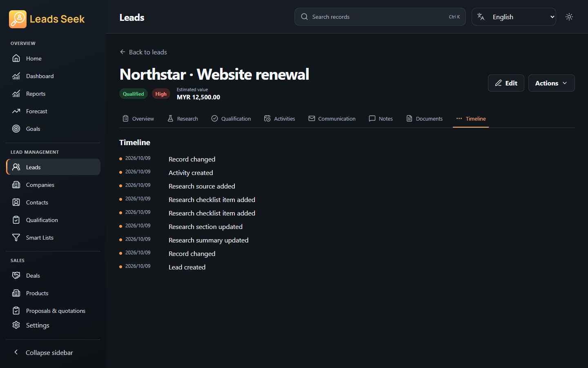The height and width of the screenshot is (368, 588).
Task: Click the Deals handshake icon
Action: coord(16,276)
